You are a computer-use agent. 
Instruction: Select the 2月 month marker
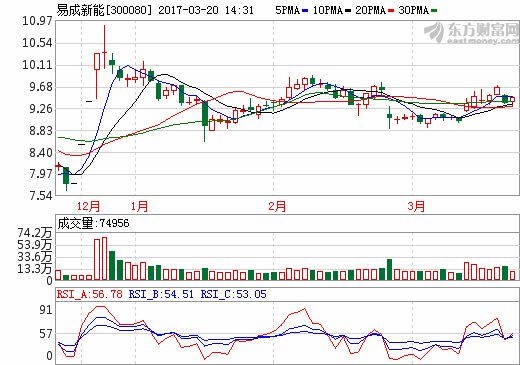(x=277, y=206)
